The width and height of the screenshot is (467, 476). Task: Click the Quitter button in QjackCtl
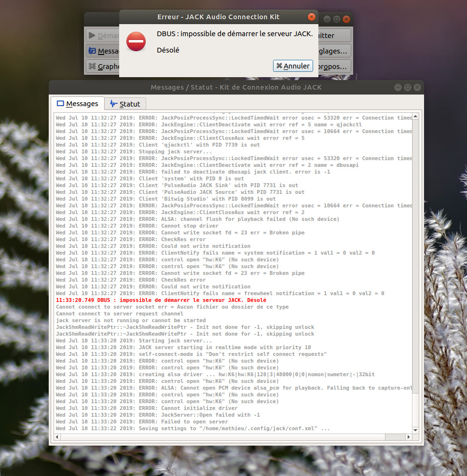(x=334, y=36)
